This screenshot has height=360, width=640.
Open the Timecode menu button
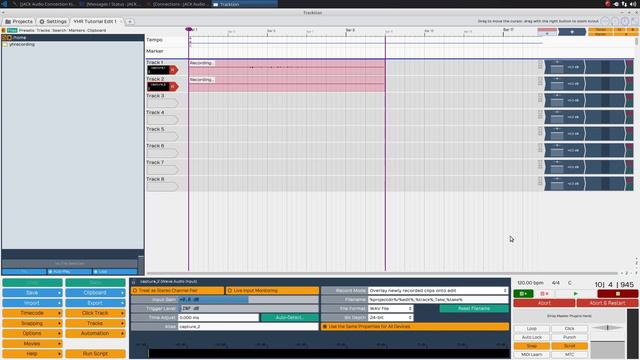tap(32, 313)
